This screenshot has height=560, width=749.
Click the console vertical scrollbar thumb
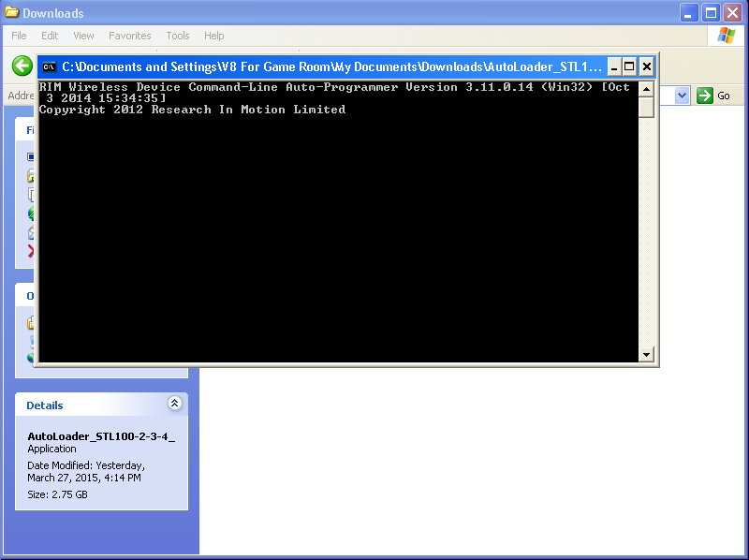646,107
